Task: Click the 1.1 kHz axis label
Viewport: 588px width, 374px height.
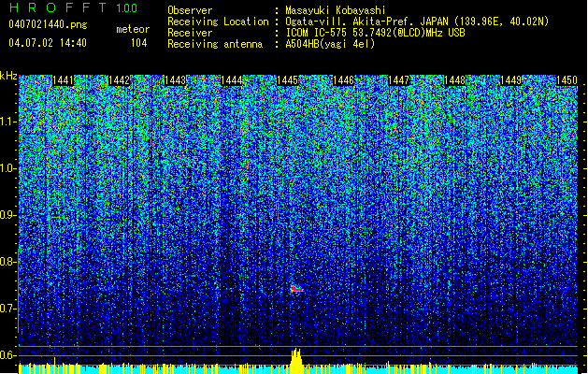Action: [x=8, y=122]
